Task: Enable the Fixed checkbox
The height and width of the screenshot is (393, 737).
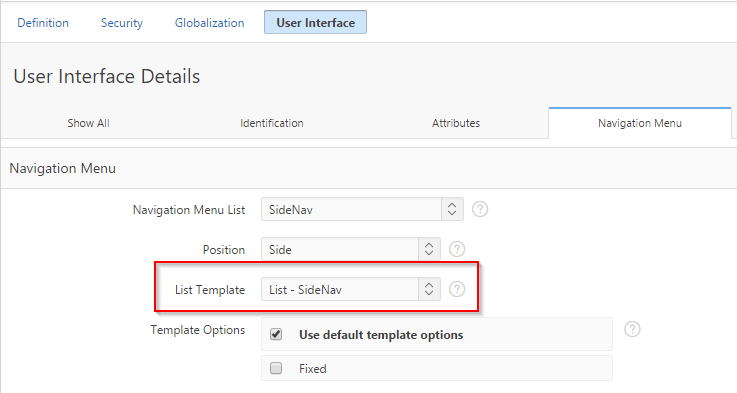Action: [276, 368]
